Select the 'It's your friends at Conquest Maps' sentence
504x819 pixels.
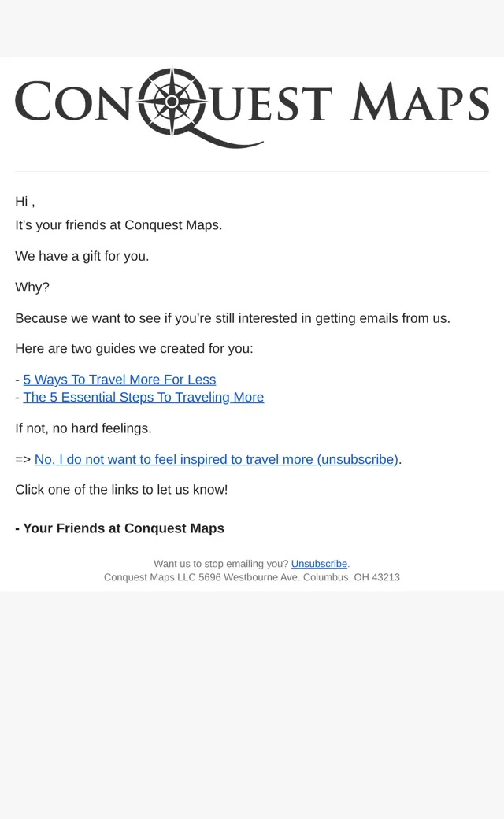(119, 225)
